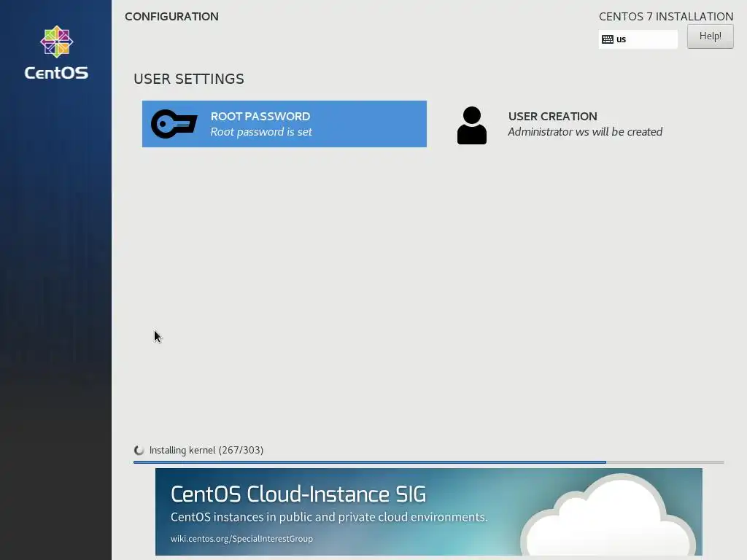Image resolution: width=747 pixels, height=560 pixels.
Task: Click the 'Root password is set' text
Action: pos(261,132)
